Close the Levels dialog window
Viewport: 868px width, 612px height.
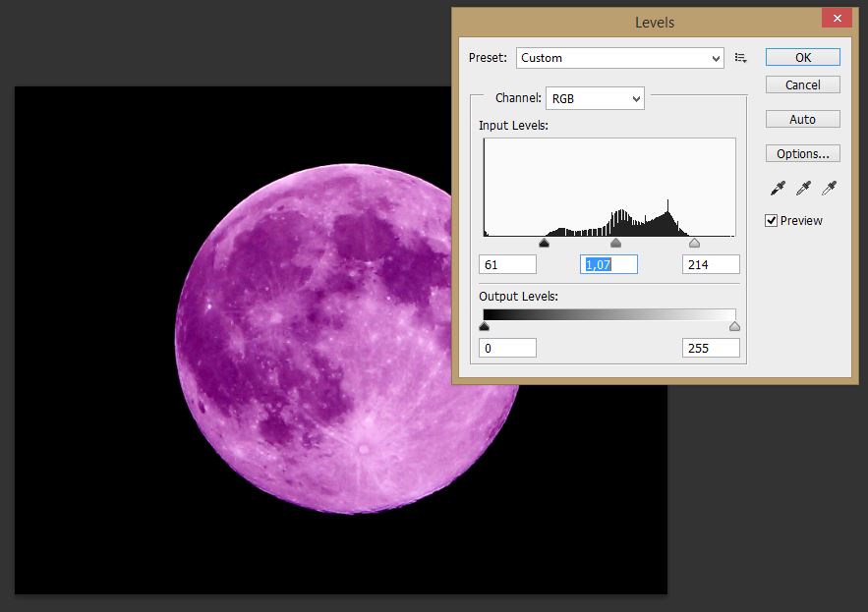(x=838, y=19)
